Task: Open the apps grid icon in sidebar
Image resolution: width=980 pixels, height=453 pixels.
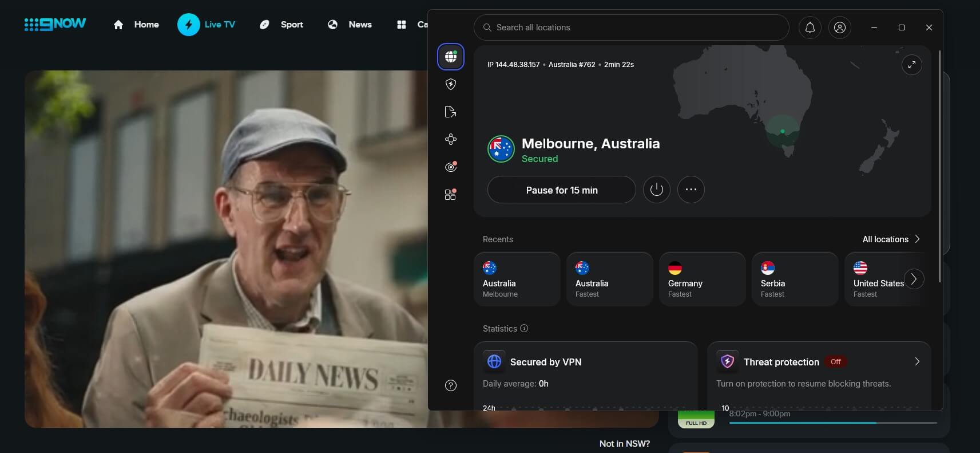Action: click(x=451, y=194)
